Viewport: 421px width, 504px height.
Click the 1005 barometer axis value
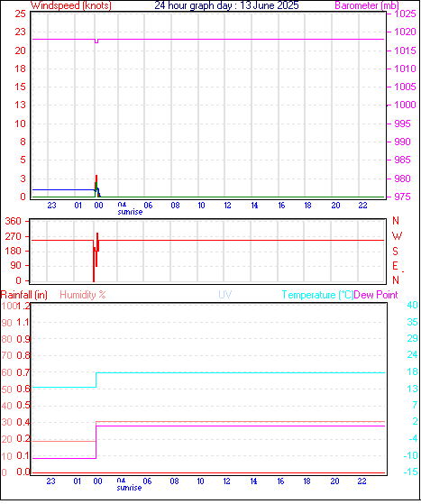406,87
